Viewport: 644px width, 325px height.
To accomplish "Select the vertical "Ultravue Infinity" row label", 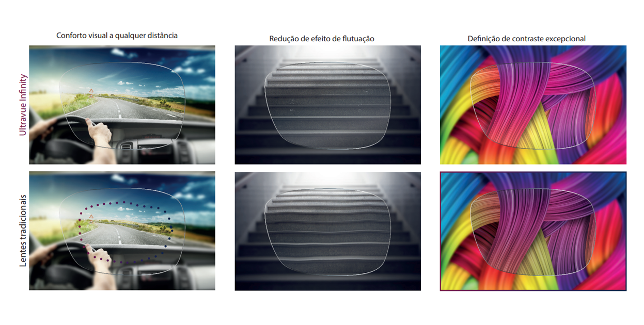I will [x=23, y=105].
